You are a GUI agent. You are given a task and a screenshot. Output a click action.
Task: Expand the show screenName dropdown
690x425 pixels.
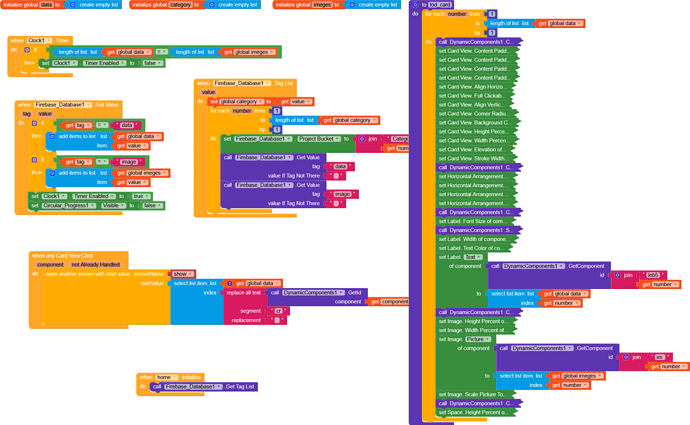182,274
